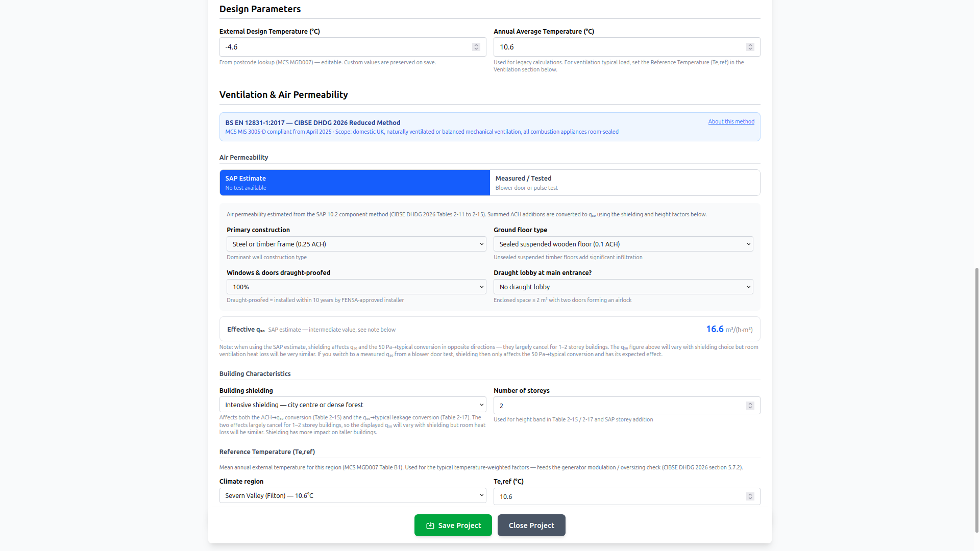Open the Primary construction dropdown
Screen dimensions: 980x551
tap(356, 244)
